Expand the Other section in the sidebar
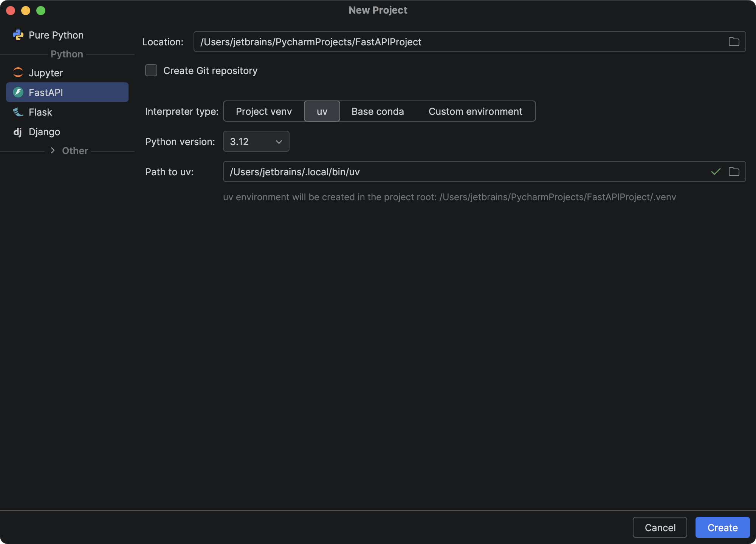The image size is (756, 544). click(x=54, y=150)
